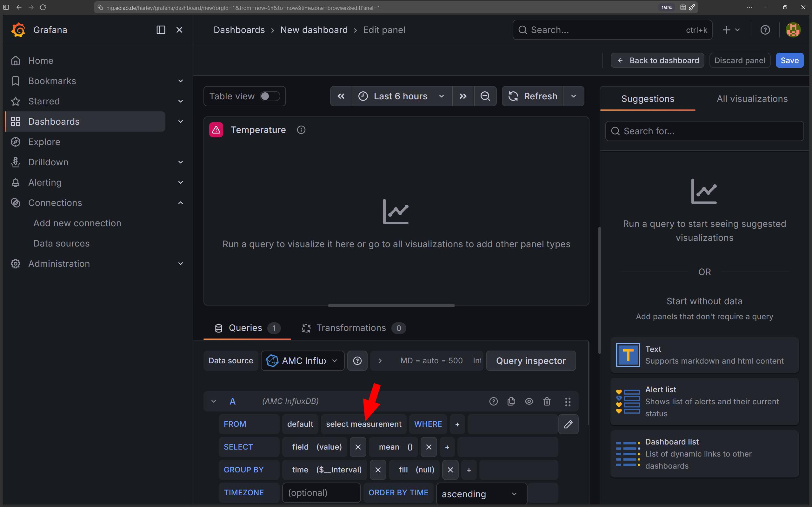Click the panel error warning icon
The image size is (812, 507).
coord(216,130)
